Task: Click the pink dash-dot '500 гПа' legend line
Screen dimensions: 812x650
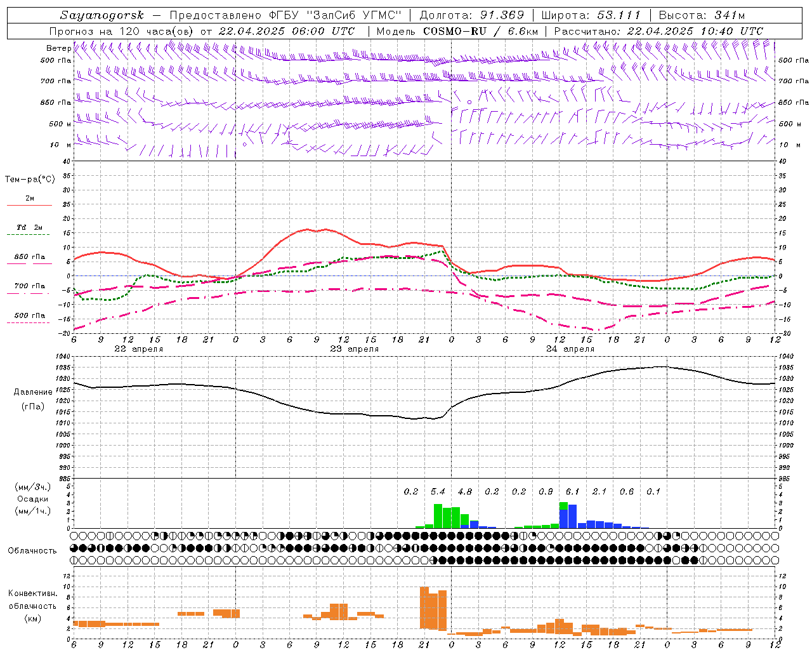Action: click(28, 323)
